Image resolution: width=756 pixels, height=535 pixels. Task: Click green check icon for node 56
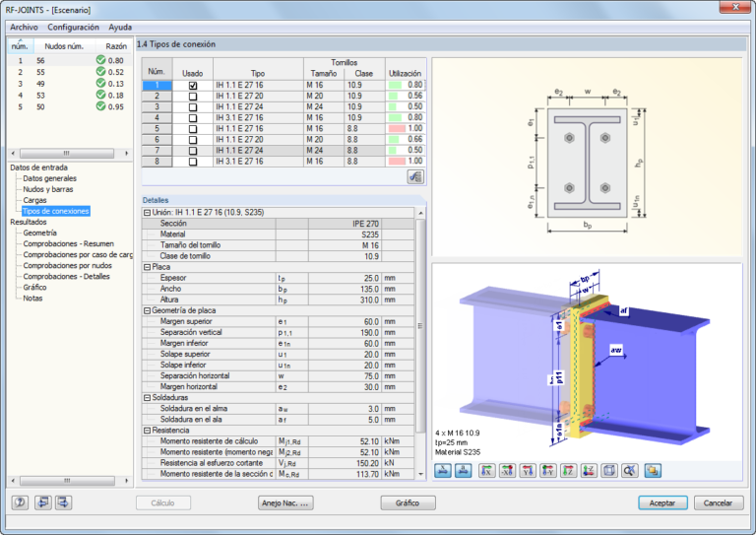click(x=100, y=60)
